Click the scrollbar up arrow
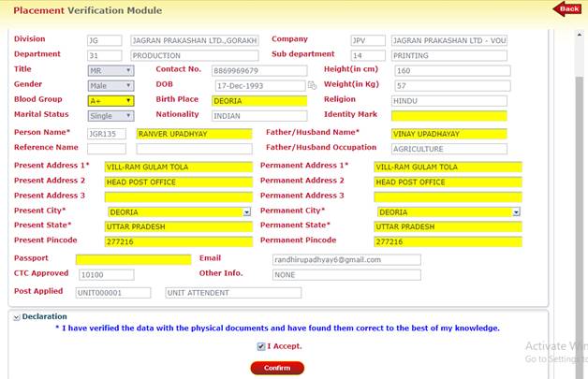Screen dimensions: 588x379 [x=580, y=35]
